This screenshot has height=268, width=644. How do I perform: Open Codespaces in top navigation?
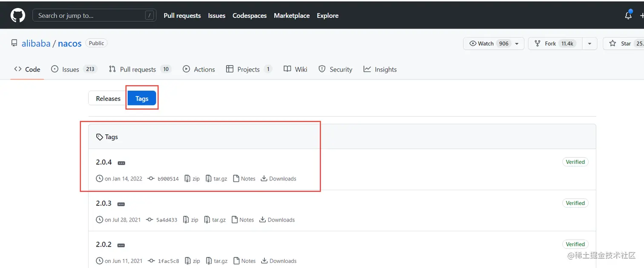(250, 15)
